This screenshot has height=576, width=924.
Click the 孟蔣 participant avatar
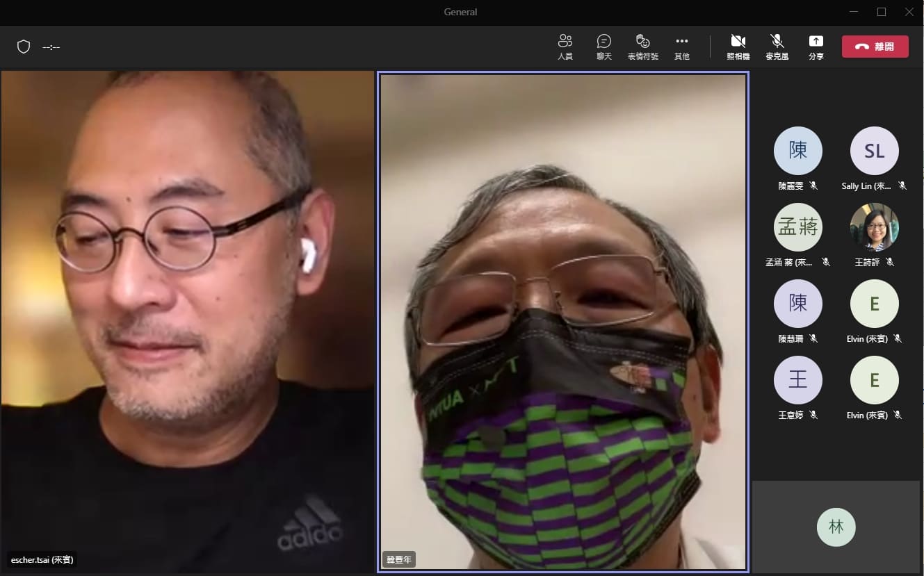[797, 227]
